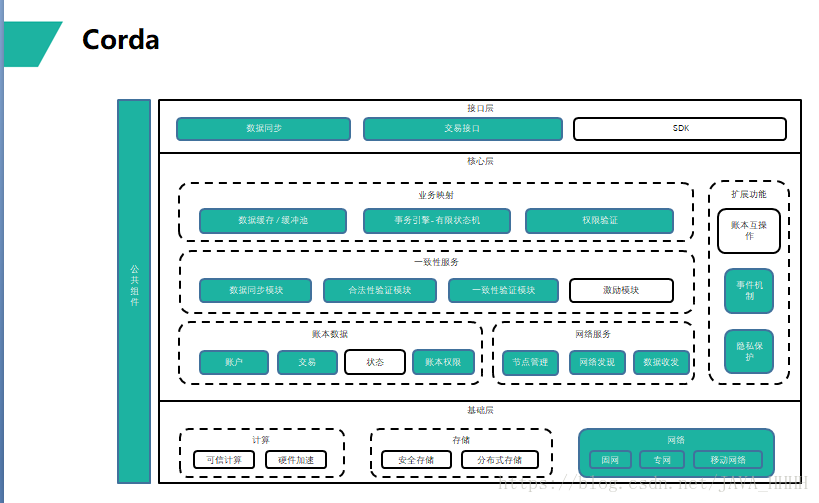Click the 交易 box under 账本数据
Viewport: 819px width, 503px height.
[307, 362]
